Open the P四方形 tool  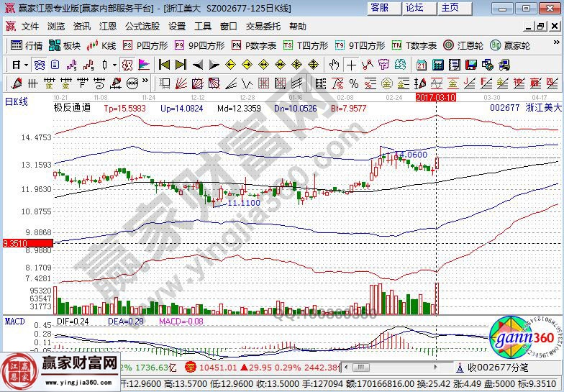tap(145, 45)
